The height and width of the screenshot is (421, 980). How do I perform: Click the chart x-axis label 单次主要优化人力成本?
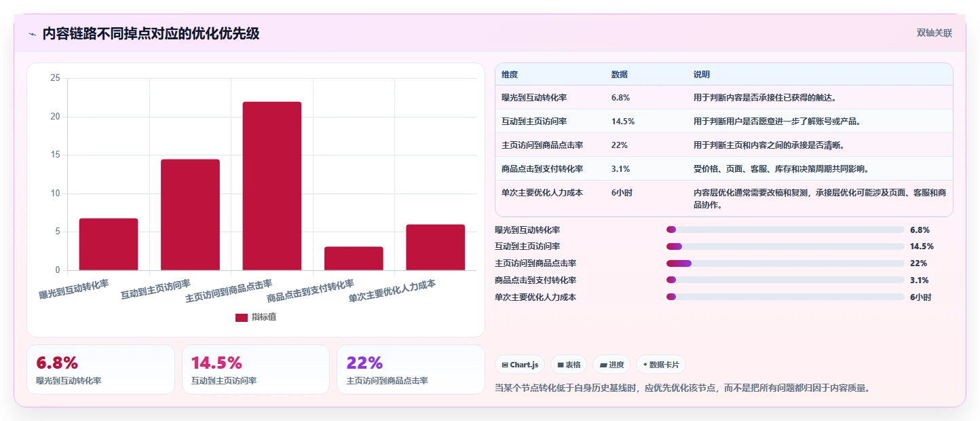(x=392, y=291)
